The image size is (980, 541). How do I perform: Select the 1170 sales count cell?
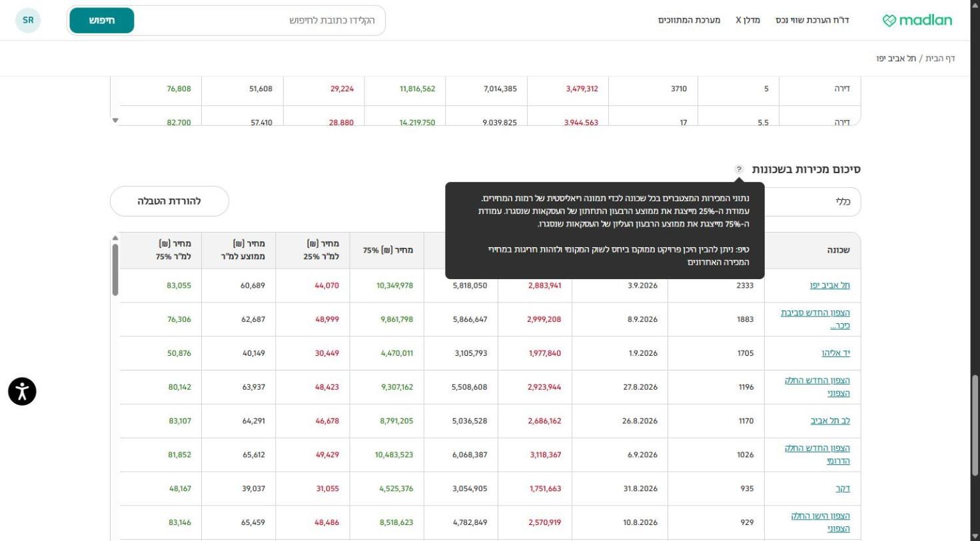[x=716, y=420]
